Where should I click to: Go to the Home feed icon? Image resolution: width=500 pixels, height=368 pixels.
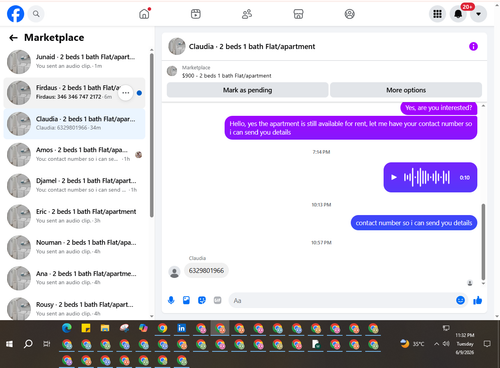(144, 14)
